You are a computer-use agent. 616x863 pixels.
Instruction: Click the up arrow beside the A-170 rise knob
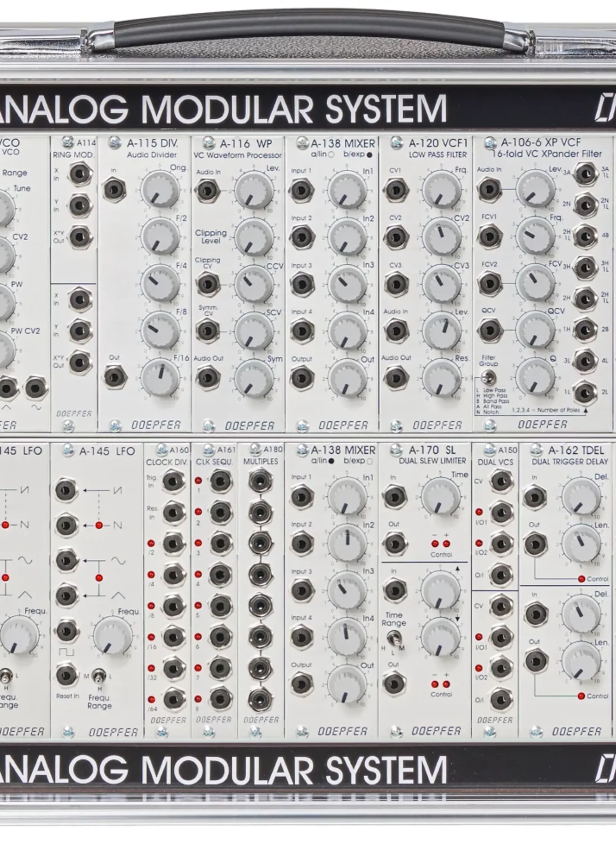pyautogui.click(x=458, y=569)
